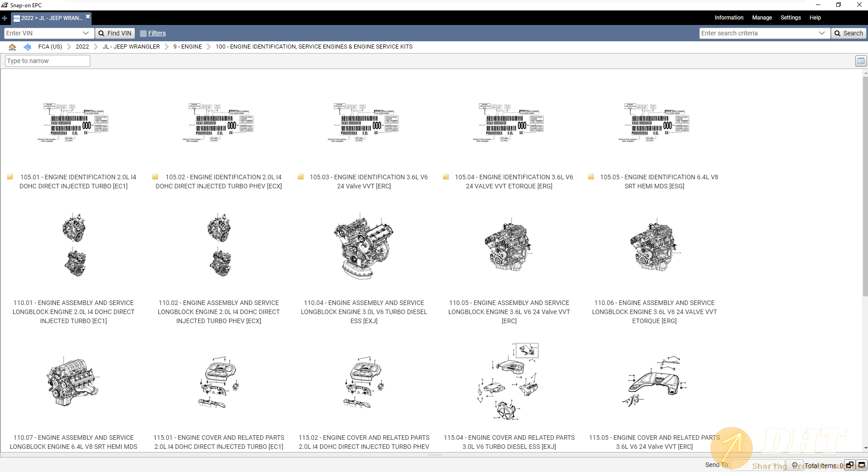Screen dimensions: 868x472
Task: Select title text '105.03 - ENGINE IDENTIFICATION 3.6L V6'
Action: click(369, 177)
